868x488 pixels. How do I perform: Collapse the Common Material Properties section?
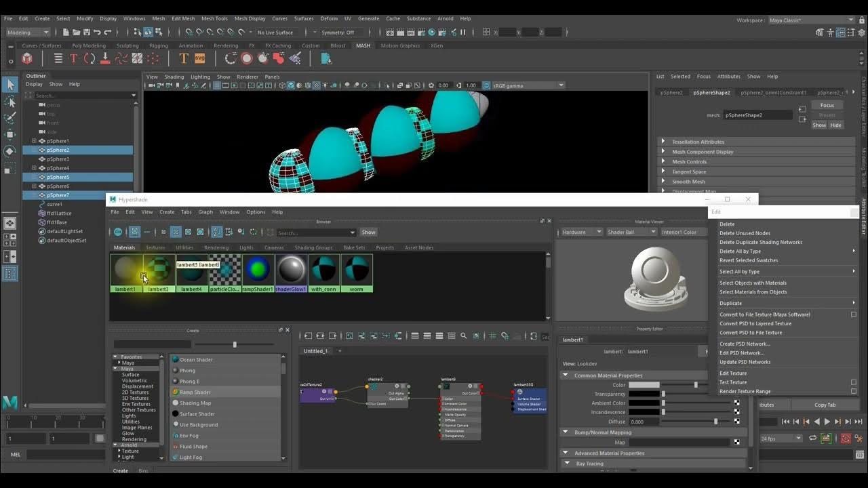pos(566,375)
